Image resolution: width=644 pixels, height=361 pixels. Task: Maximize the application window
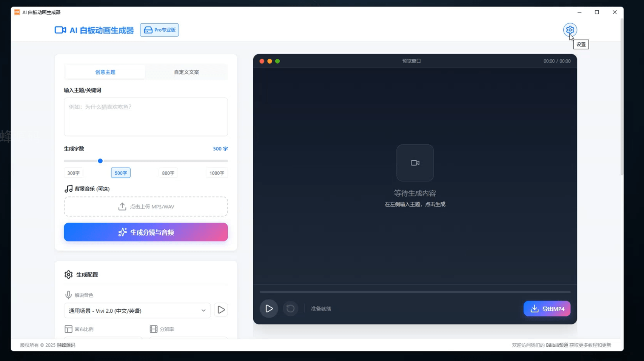[x=597, y=12]
